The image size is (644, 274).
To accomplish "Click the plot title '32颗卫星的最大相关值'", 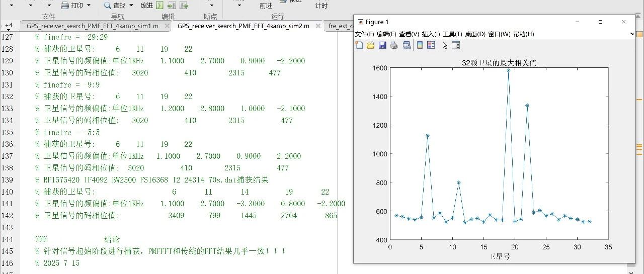I will 499,63.
